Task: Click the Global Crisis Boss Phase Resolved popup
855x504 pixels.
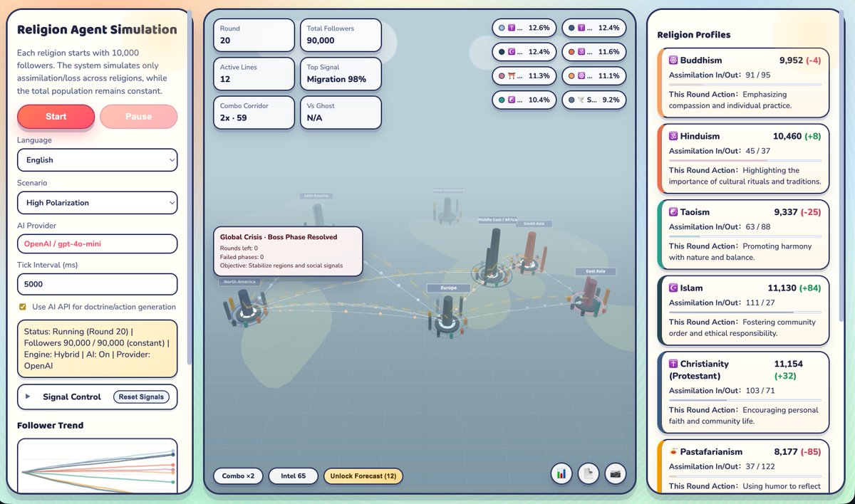Action: (289, 251)
